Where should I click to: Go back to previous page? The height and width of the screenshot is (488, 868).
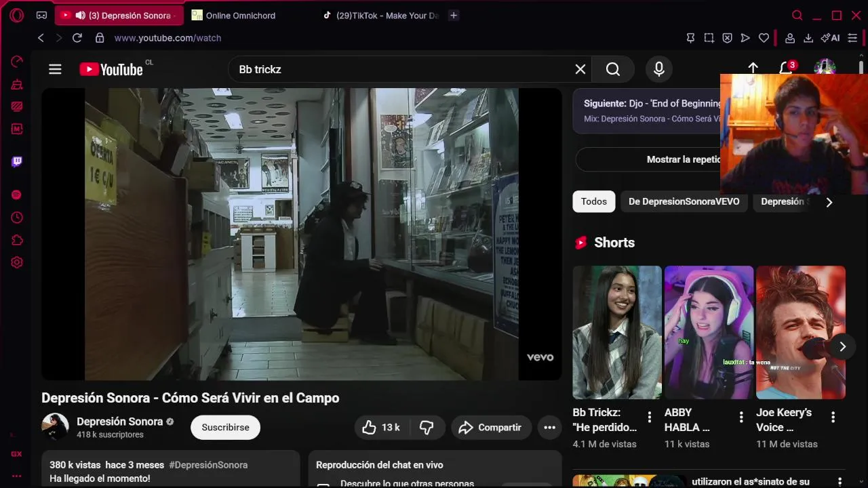41,38
